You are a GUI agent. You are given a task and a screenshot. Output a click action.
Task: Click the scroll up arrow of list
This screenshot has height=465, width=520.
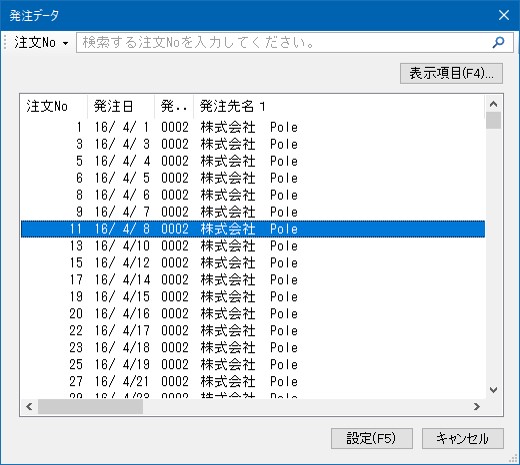click(x=494, y=104)
